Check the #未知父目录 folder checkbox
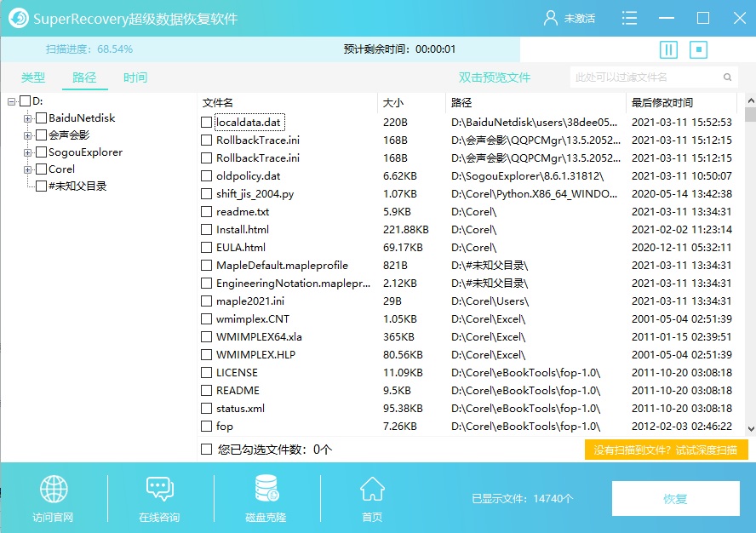Image resolution: width=756 pixels, height=533 pixels. pos(42,186)
